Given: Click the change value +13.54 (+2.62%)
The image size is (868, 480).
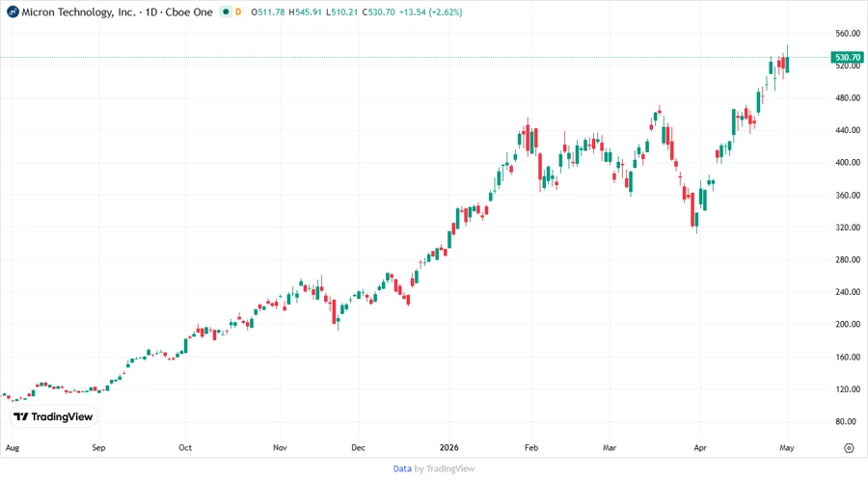Looking at the screenshot, I should (x=431, y=12).
